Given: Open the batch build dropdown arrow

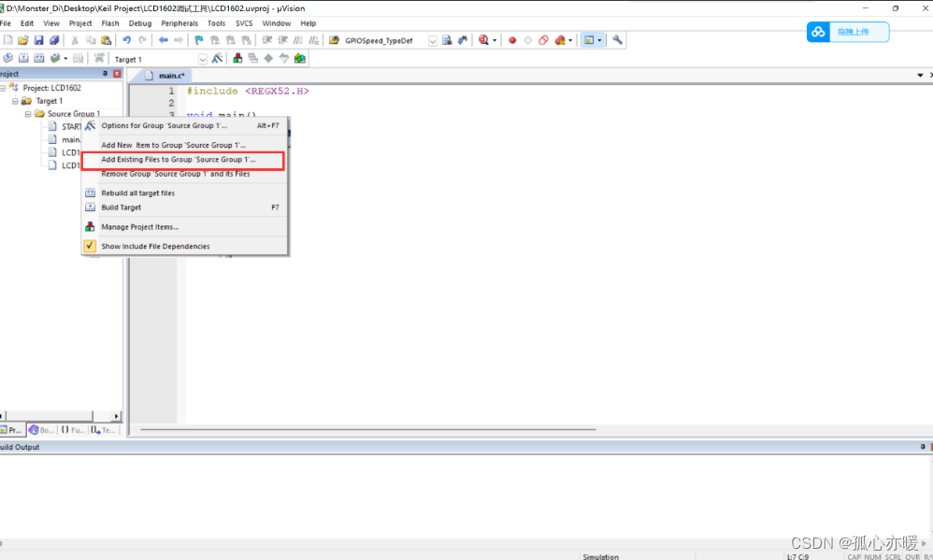Looking at the screenshot, I should [x=65, y=58].
